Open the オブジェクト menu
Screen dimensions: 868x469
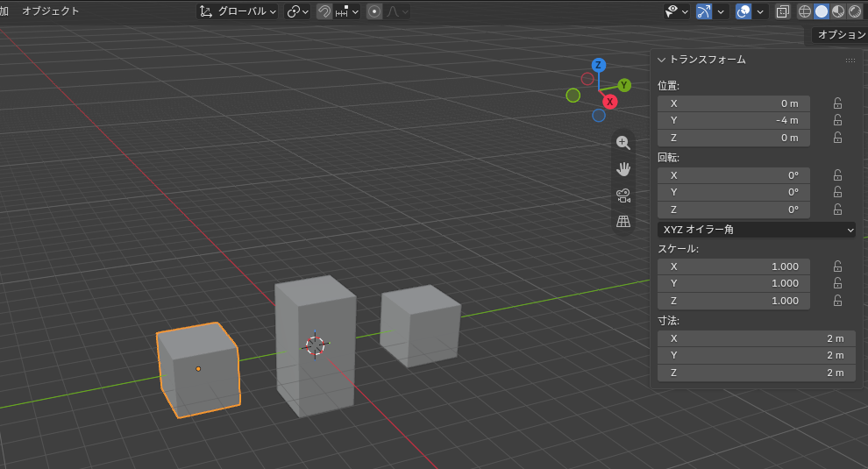pos(50,11)
